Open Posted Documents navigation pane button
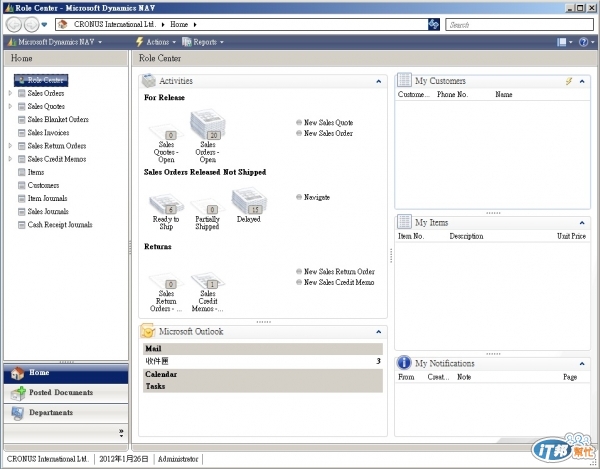Image resolution: width=600 pixels, height=469 pixels. (66, 393)
